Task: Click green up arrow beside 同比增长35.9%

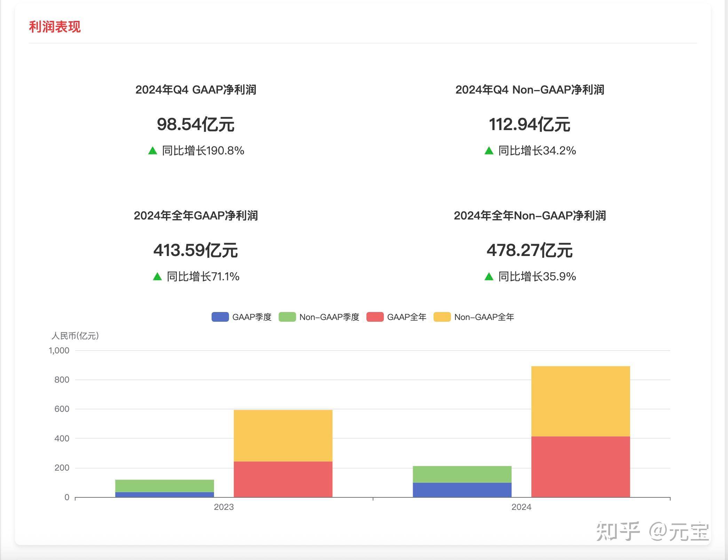Action: tap(489, 277)
